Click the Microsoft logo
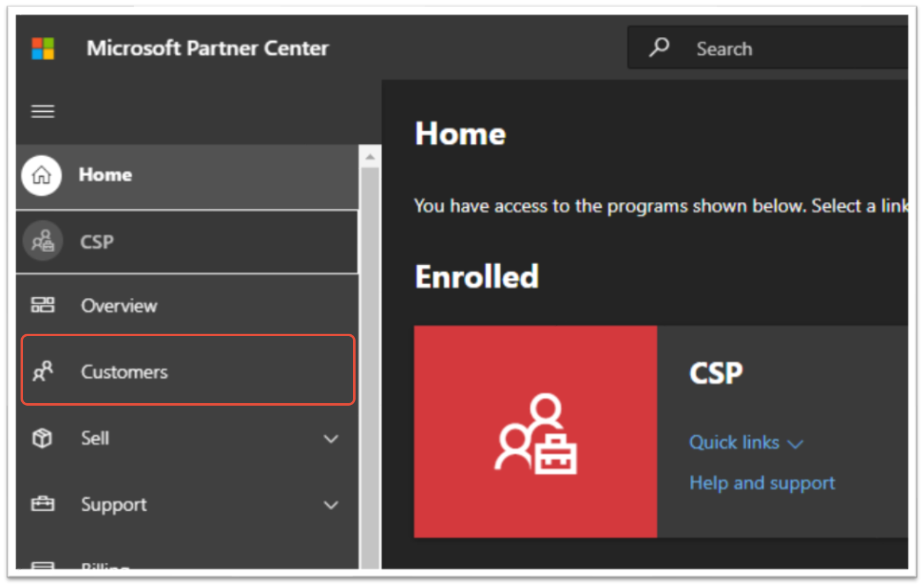924x587 pixels. pyautogui.click(x=43, y=48)
